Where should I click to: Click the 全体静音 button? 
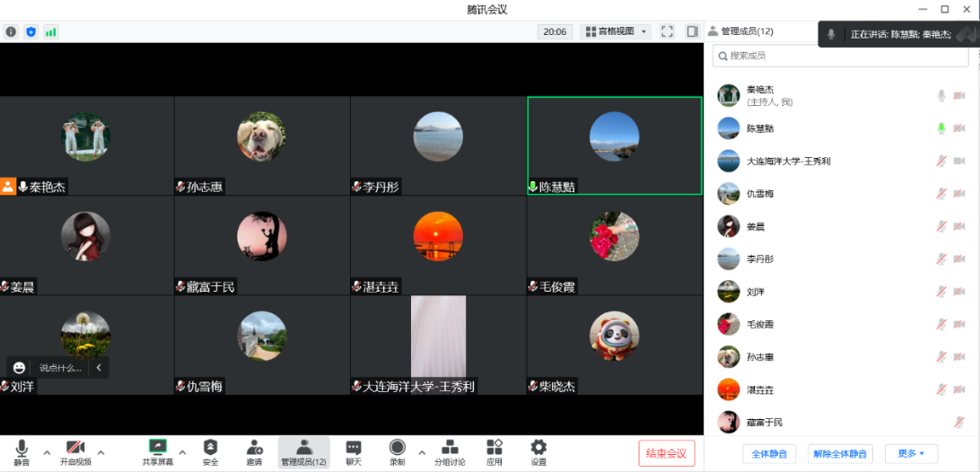768,453
